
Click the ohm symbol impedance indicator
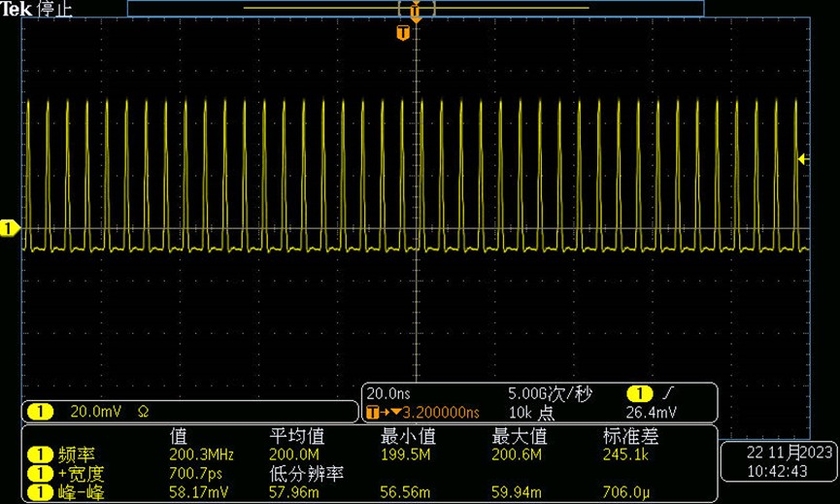[143, 412]
